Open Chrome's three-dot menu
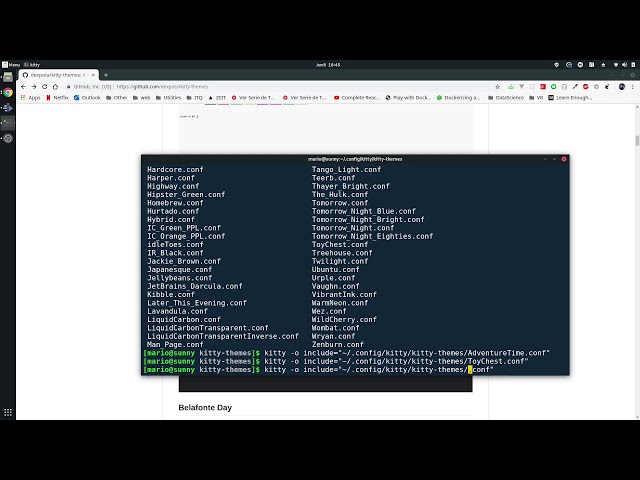The image size is (640, 480). click(x=633, y=87)
